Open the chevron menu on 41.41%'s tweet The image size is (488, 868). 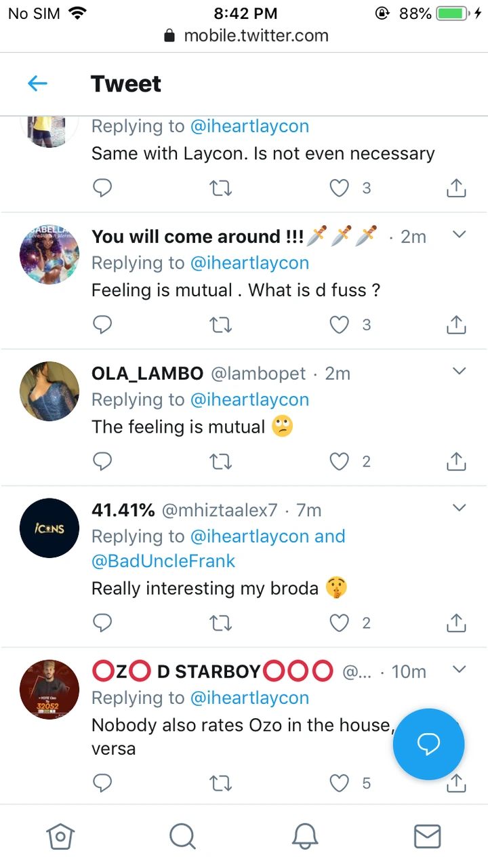click(x=459, y=509)
